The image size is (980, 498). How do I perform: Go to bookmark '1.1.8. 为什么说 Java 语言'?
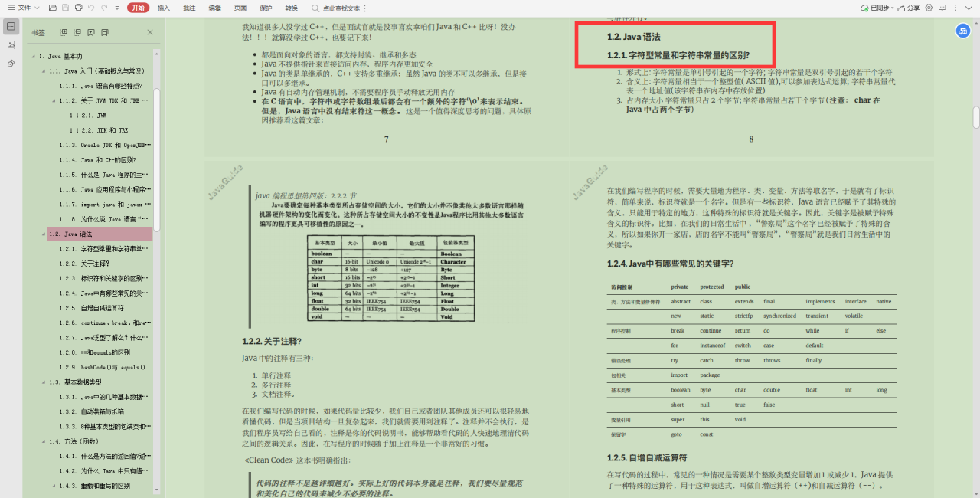coord(105,219)
